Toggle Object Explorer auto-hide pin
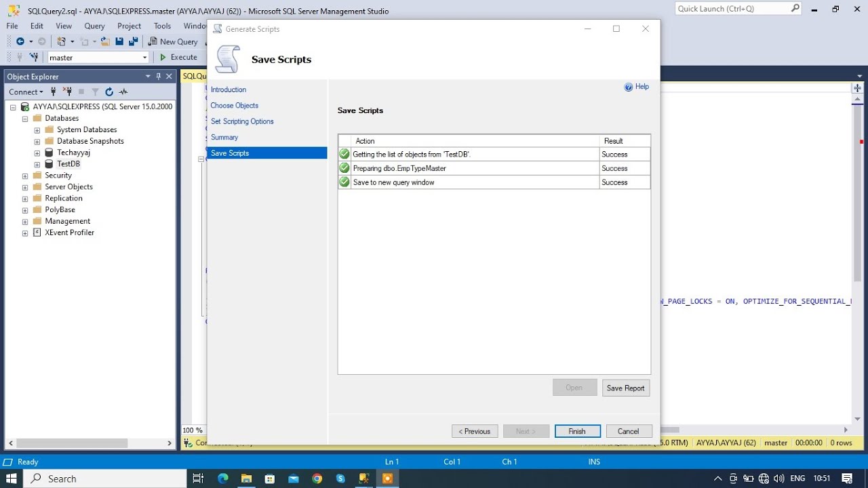The width and height of the screenshot is (868, 488). click(x=159, y=77)
